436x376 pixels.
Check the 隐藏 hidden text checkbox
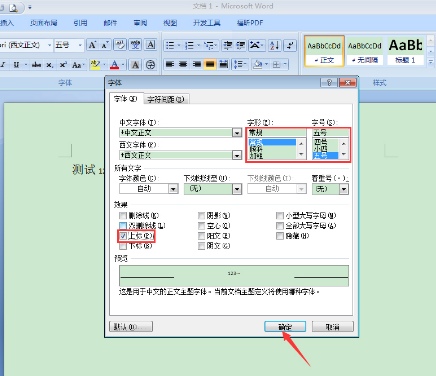(280, 236)
